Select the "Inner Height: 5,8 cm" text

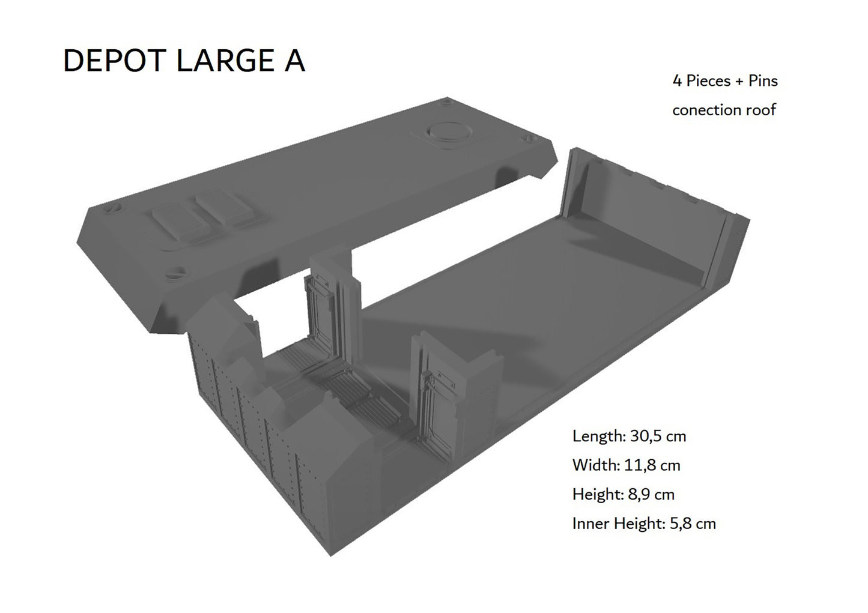644,524
